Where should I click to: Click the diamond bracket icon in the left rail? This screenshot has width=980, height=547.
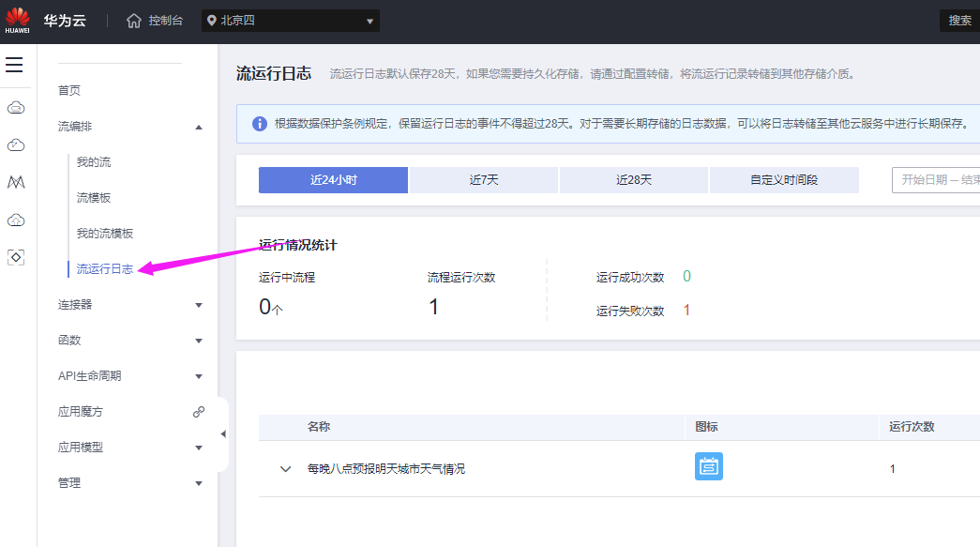pos(16,257)
